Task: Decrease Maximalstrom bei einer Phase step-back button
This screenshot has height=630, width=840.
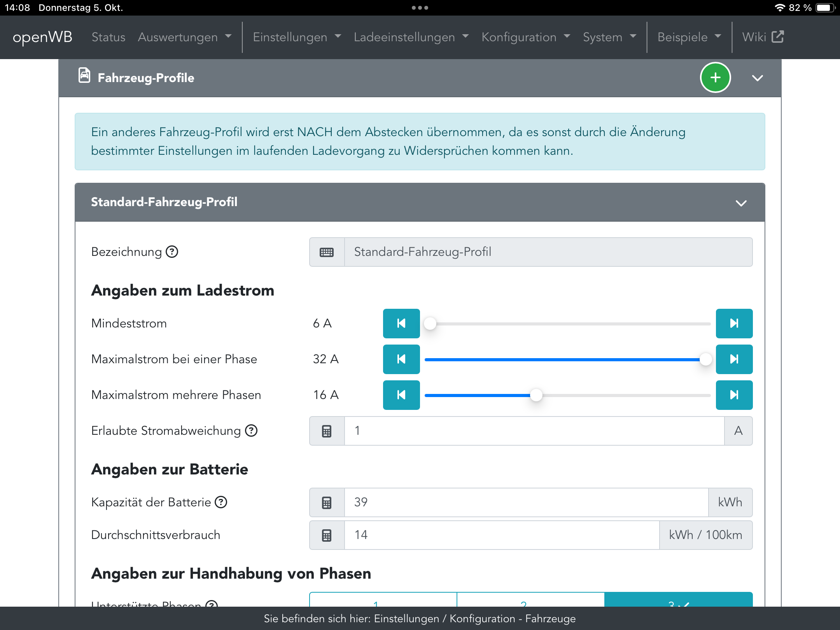Action: coord(401,359)
